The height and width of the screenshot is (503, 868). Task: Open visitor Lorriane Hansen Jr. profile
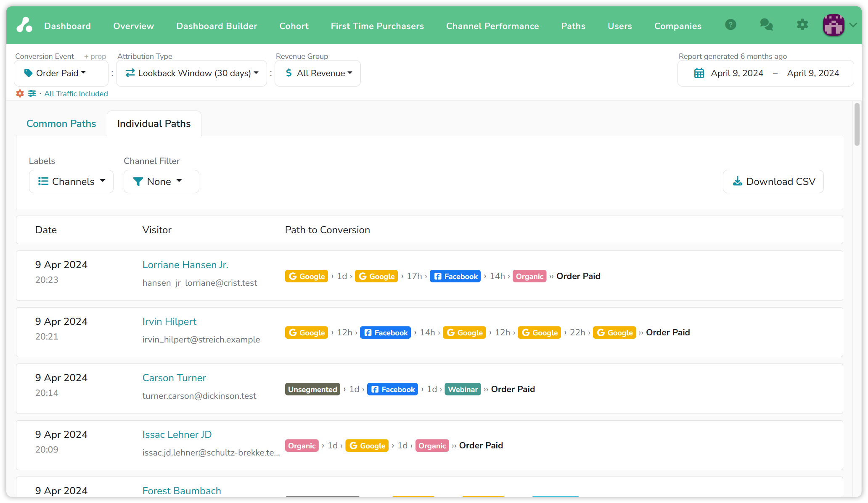[185, 265]
